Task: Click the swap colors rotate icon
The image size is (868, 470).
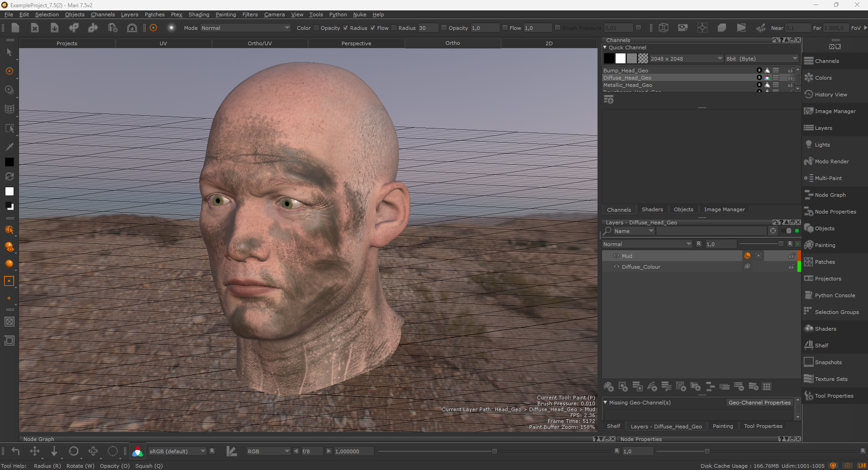Action: 9,176
